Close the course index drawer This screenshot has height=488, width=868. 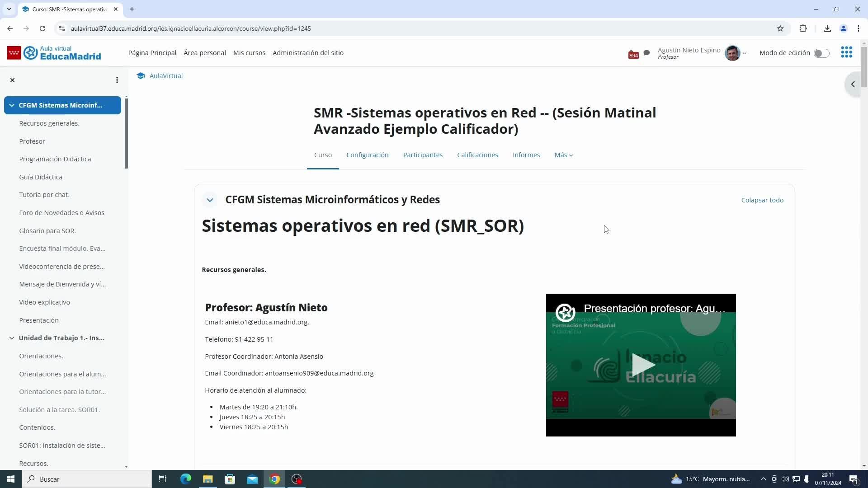(x=13, y=80)
